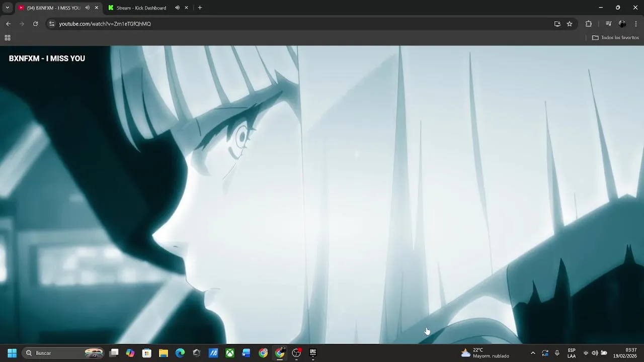The image size is (644, 362).
Task: Open volume speaker tray icon
Action: [x=595, y=353]
